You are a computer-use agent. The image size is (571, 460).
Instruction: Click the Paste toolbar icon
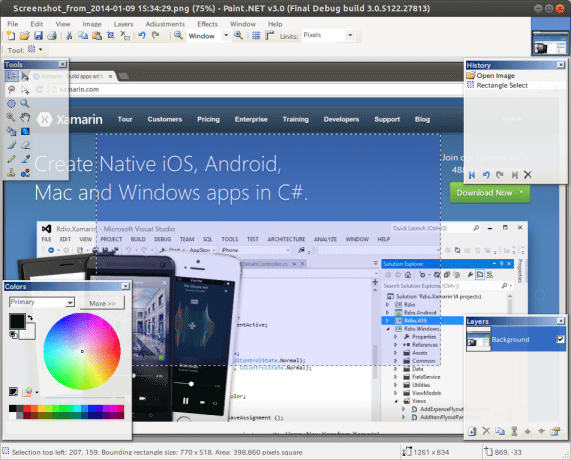(x=97, y=36)
